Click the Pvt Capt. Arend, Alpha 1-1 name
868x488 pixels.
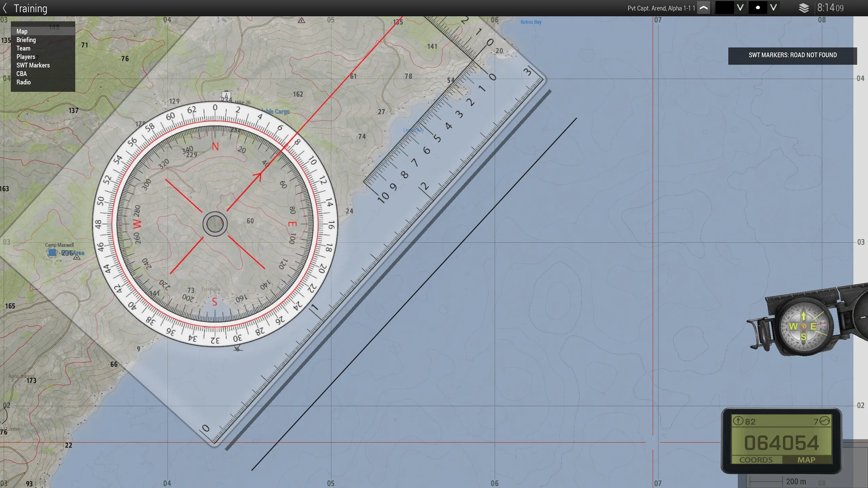[x=661, y=8]
